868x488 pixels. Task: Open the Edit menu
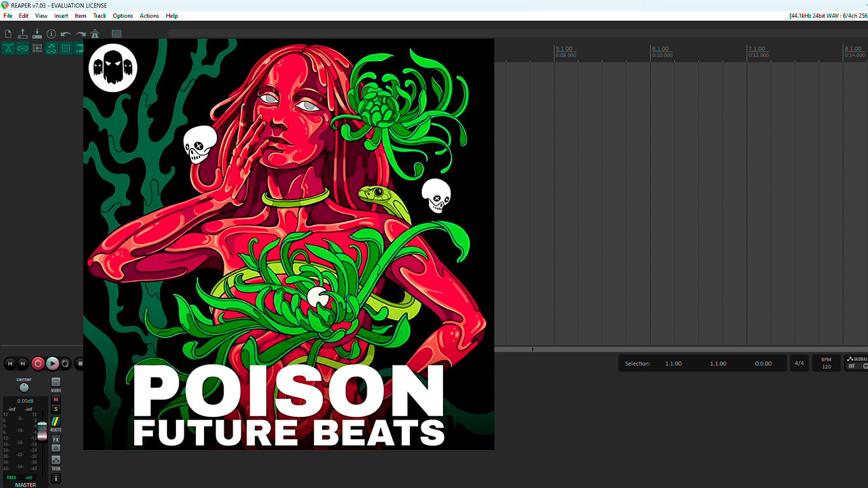click(24, 16)
